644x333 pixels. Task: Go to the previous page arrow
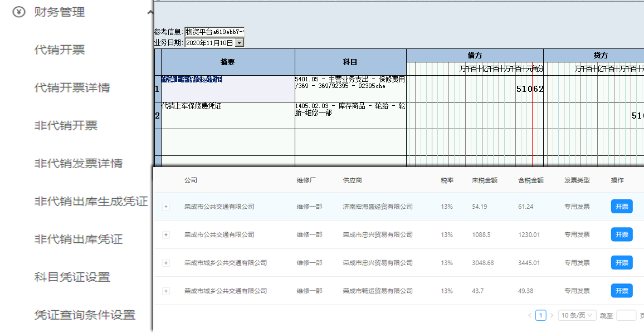pos(530,315)
